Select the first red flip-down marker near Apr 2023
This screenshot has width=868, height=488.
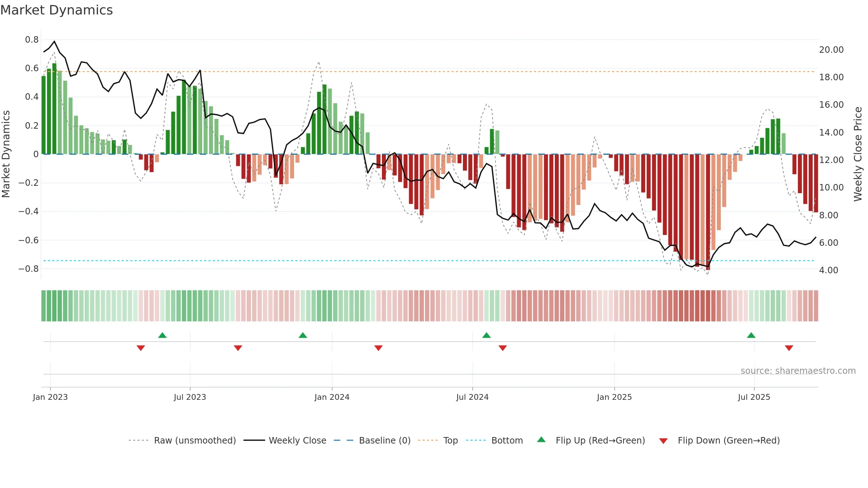coord(141,348)
